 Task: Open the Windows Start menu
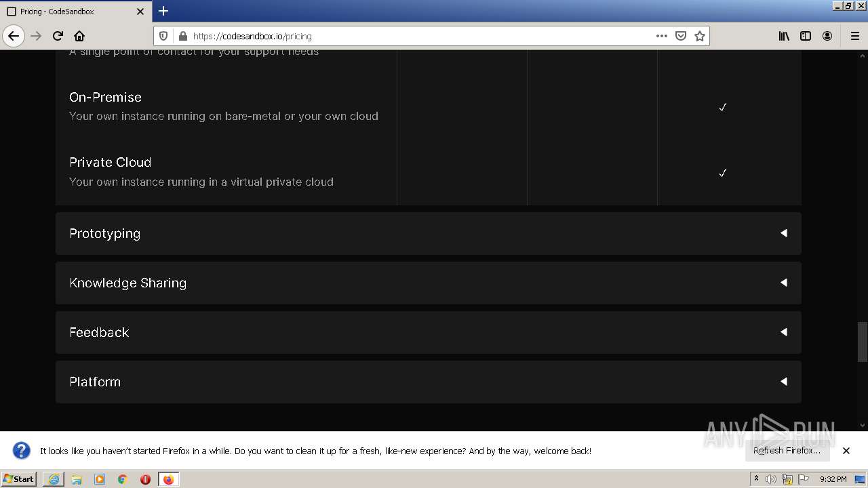pyautogui.click(x=19, y=479)
